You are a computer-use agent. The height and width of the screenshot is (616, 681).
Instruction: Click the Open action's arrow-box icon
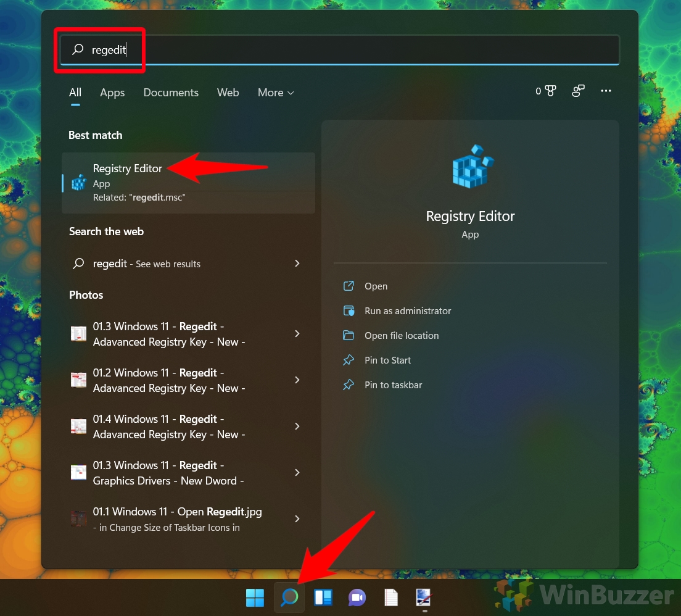pos(349,286)
